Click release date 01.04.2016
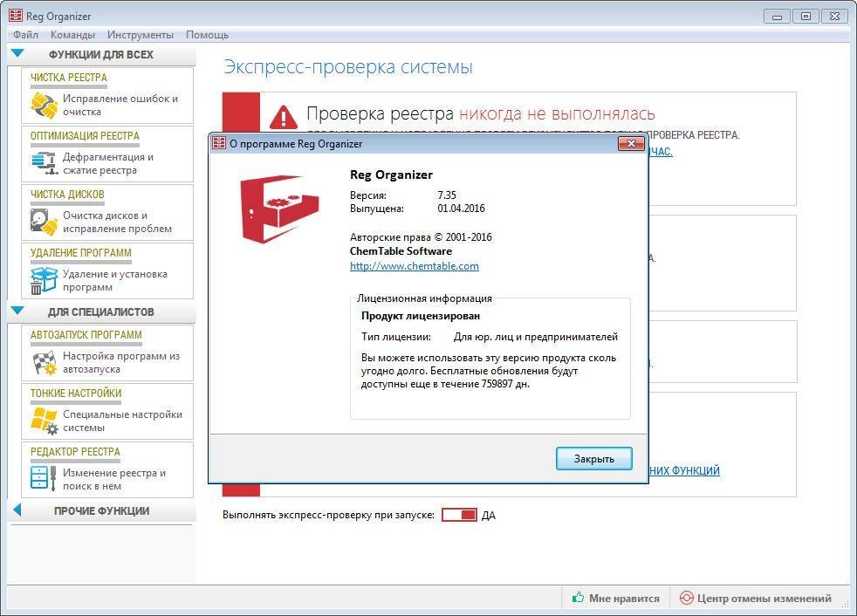Image resolution: width=857 pixels, height=616 pixels. [x=461, y=209]
